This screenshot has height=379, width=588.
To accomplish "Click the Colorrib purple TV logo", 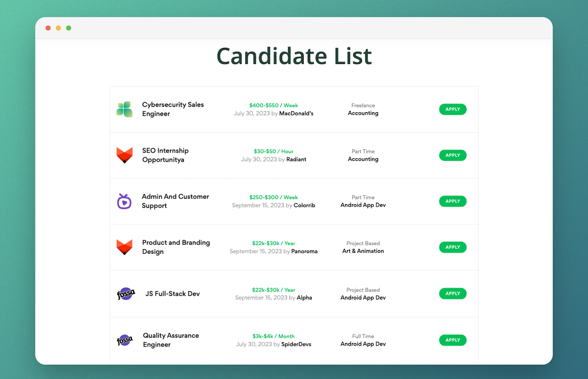I will tap(124, 201).
